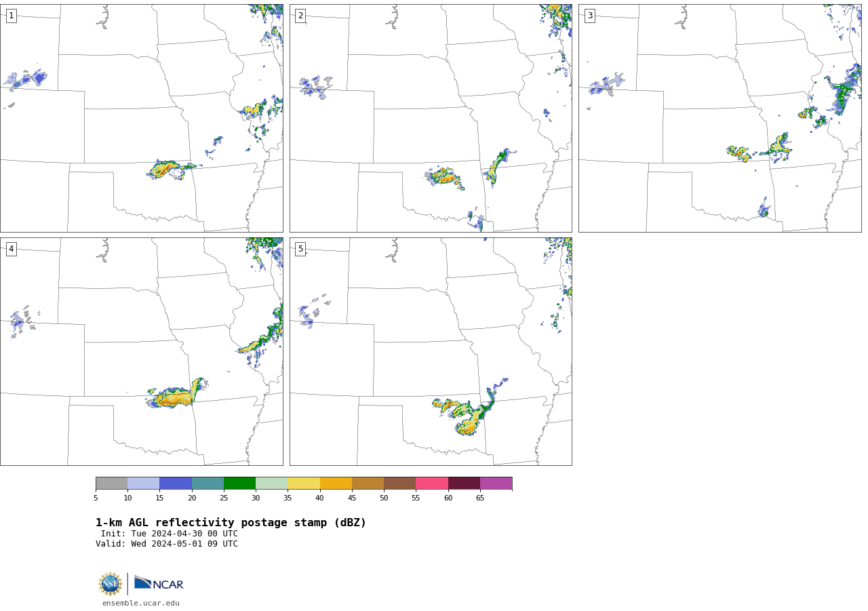Open ensemble member 2 reflectivity map
Screen dimensions: 868x611
tap(431, 118)
